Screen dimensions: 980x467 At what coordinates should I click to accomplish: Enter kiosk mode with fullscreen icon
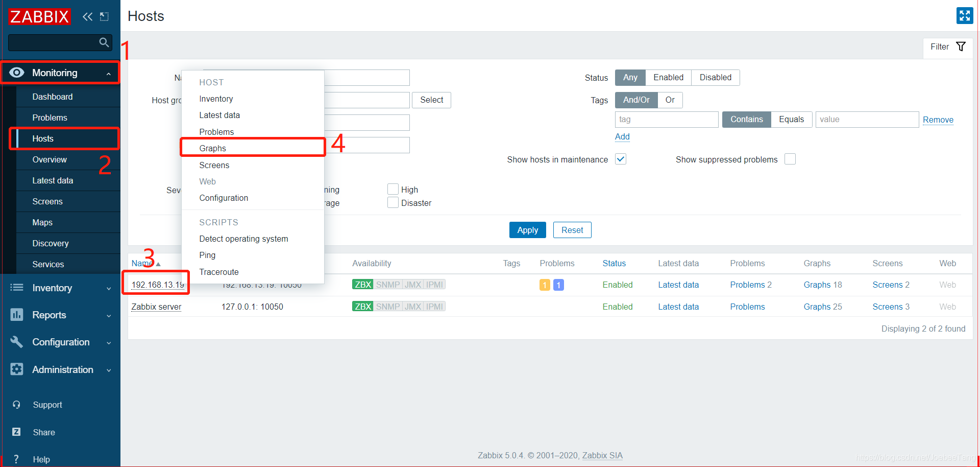965,16
